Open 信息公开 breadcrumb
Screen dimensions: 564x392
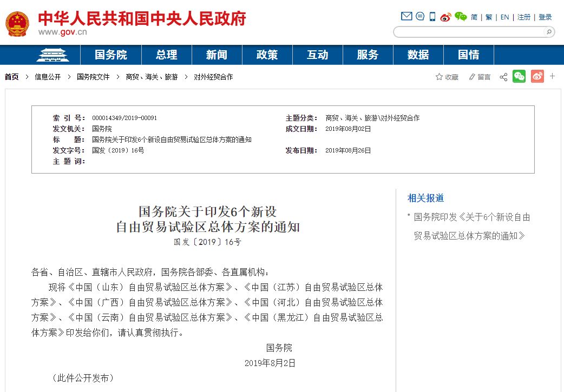[48, 77]
